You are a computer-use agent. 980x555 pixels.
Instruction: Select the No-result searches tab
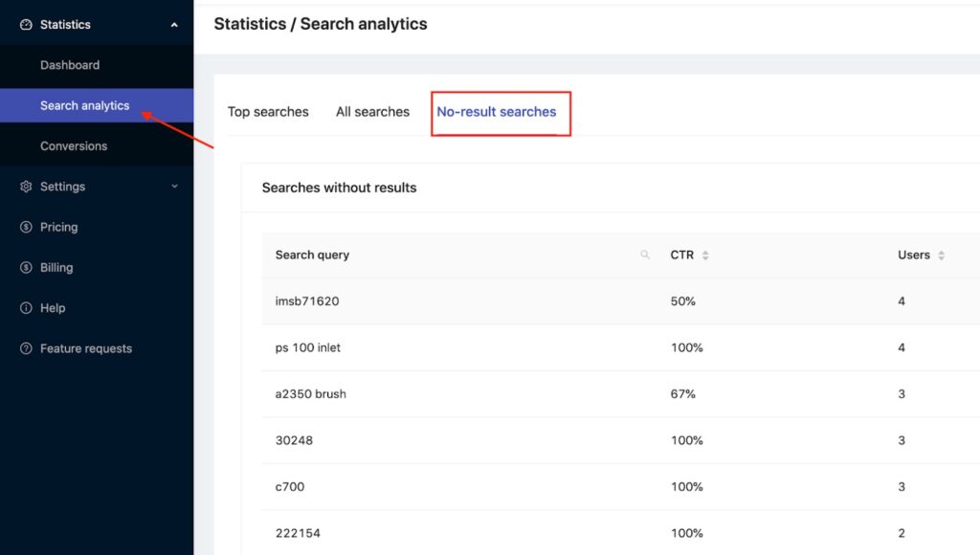coord(497,112)
